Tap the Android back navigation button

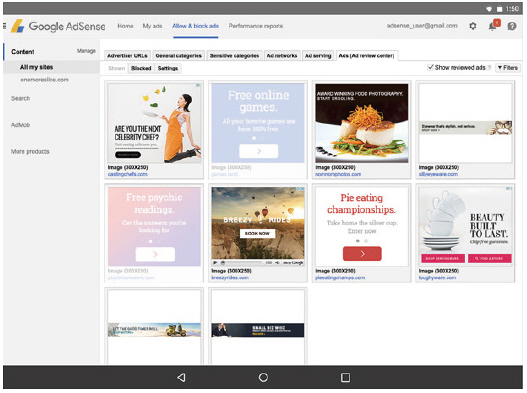click(181, 378)
